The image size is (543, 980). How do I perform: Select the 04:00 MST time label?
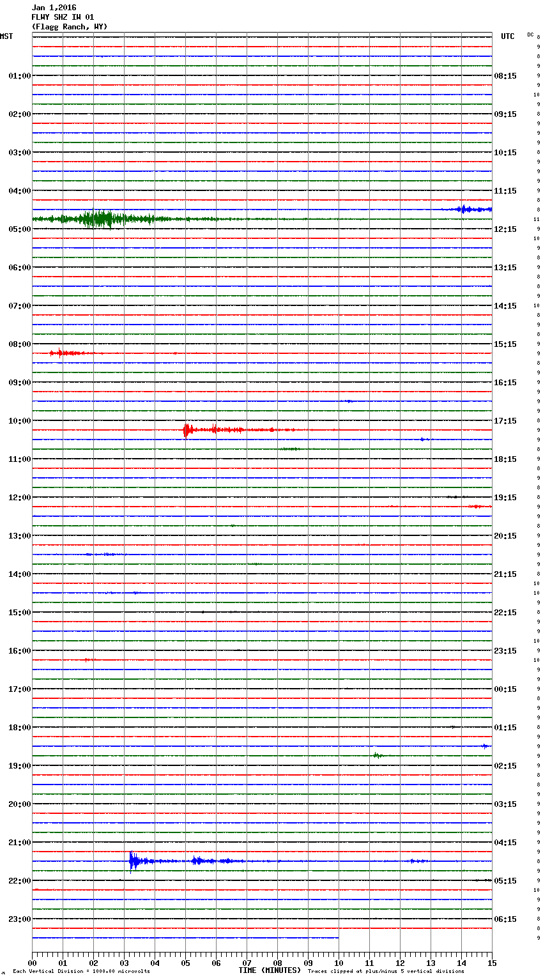click(20, 191)
